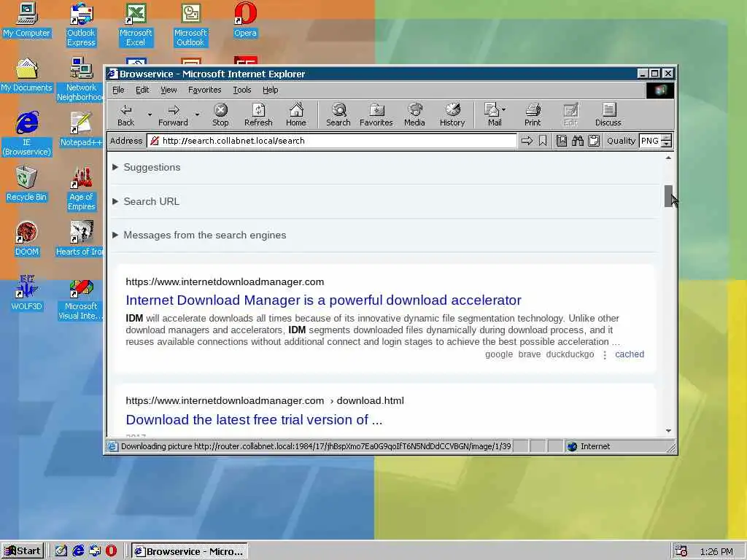Click the bookmark icon beside address bar
Screen dimensions: 747x560
[x=543, y=141]
